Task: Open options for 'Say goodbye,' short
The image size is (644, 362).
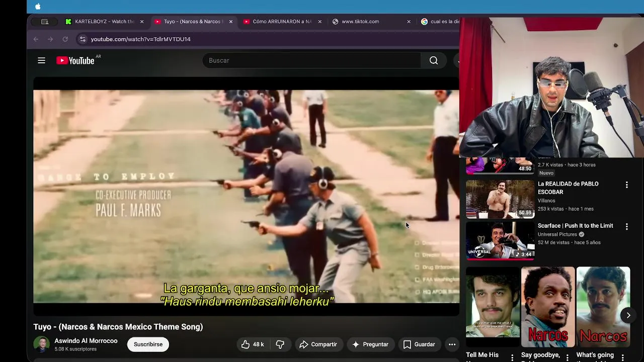Action: [568, 357]
